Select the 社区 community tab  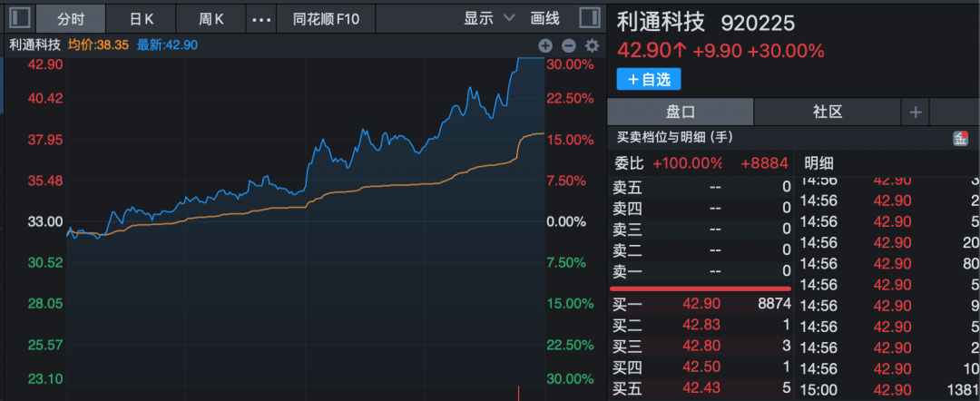tap(827, 112)
